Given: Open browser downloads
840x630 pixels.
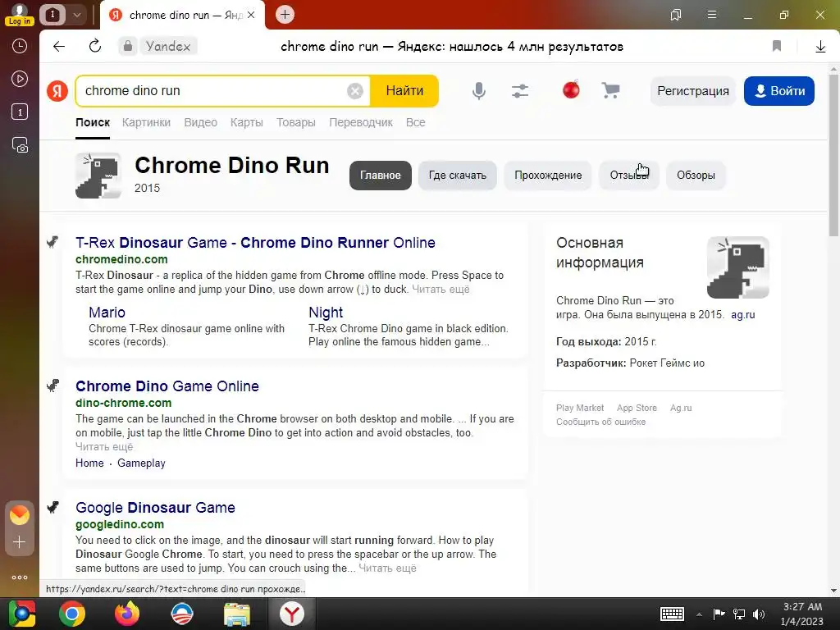Looking at the screenshot, I should coord(820,47).
